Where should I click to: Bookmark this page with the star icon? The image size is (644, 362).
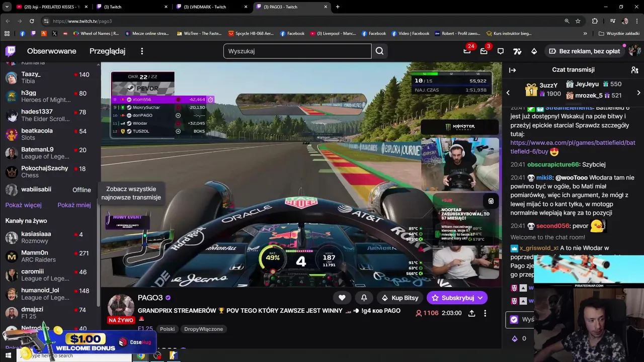click(578, 21)
